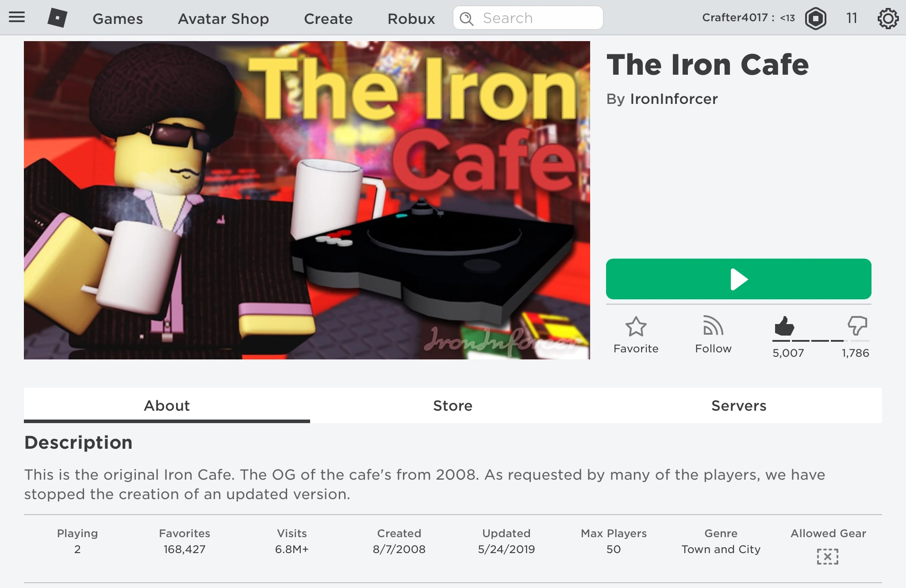Open the IronInforcer creator profile link

pyautogui.click(x=674, y=99)
